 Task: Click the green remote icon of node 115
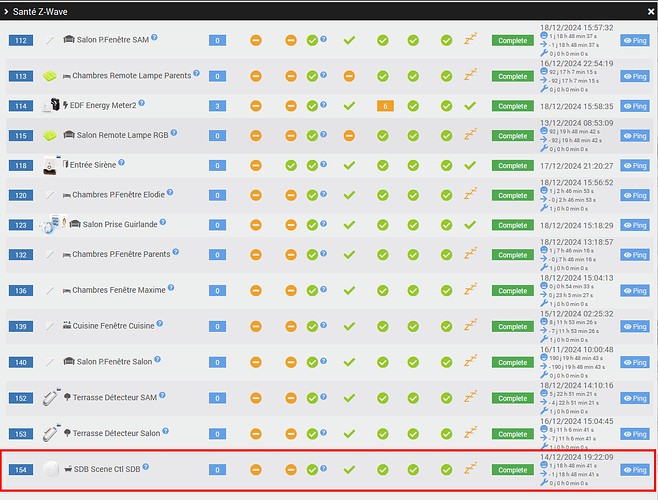(50, 136)
